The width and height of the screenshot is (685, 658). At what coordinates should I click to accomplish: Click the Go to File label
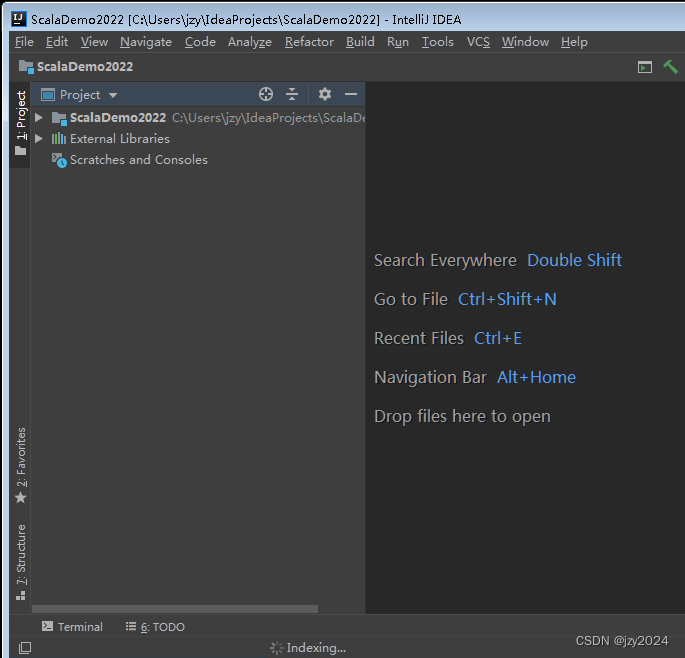pyautogui.click(x=411, y=299)
